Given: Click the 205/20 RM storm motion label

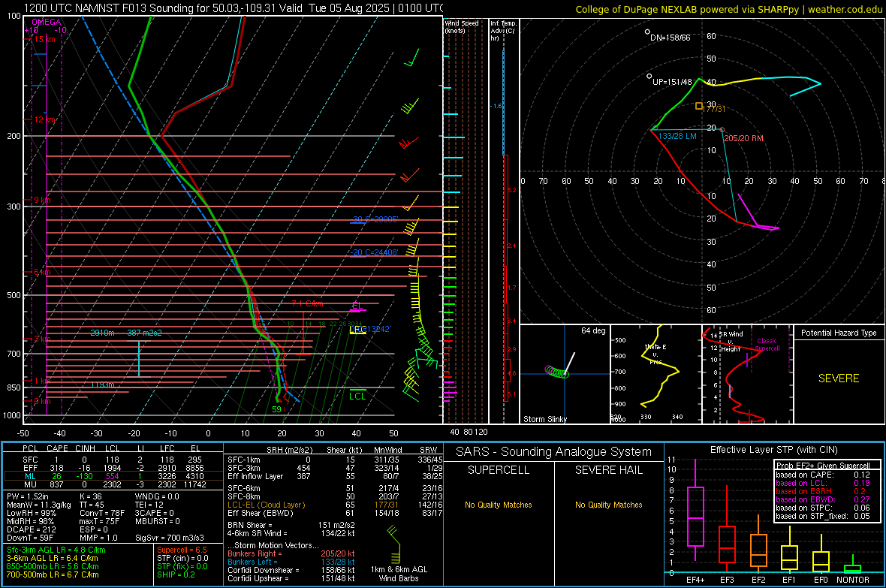Looking at the screenshot, I should coord(743,138).
